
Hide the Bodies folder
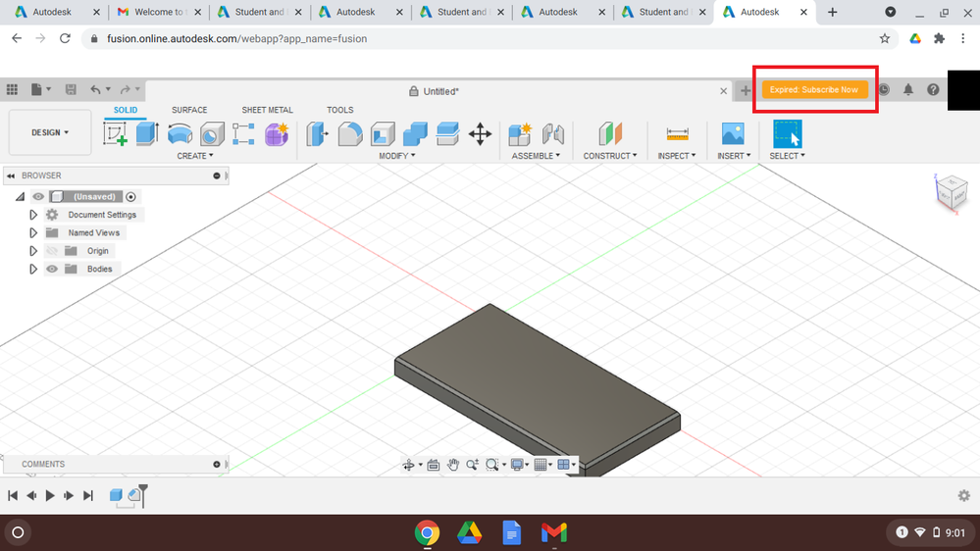52,269
